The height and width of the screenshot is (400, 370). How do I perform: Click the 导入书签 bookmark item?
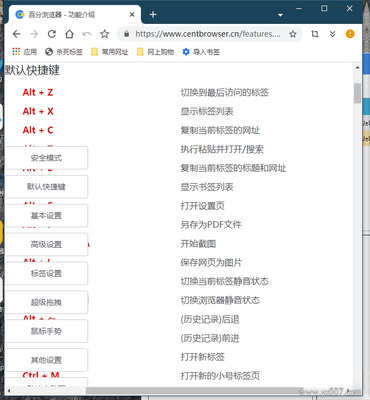[x=201, y=52]
